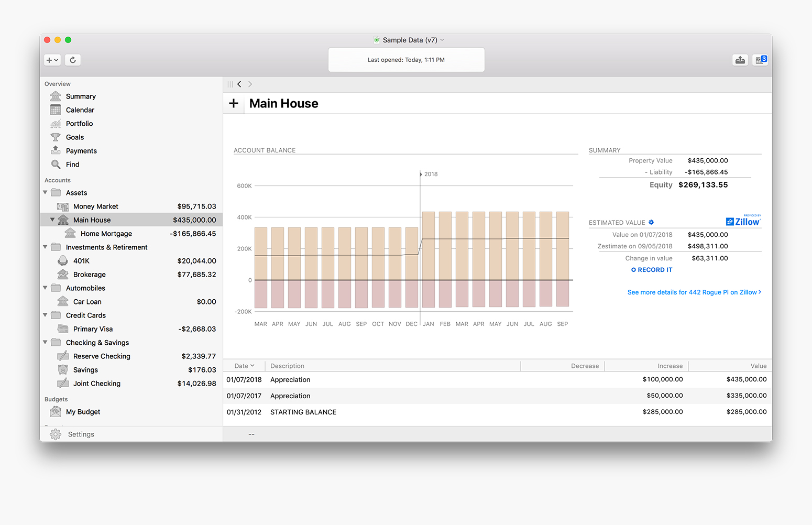This screenshot has height=525, width=812.
Task: Click the Payments icon in sidebar
Action: (x=56, y=151)
